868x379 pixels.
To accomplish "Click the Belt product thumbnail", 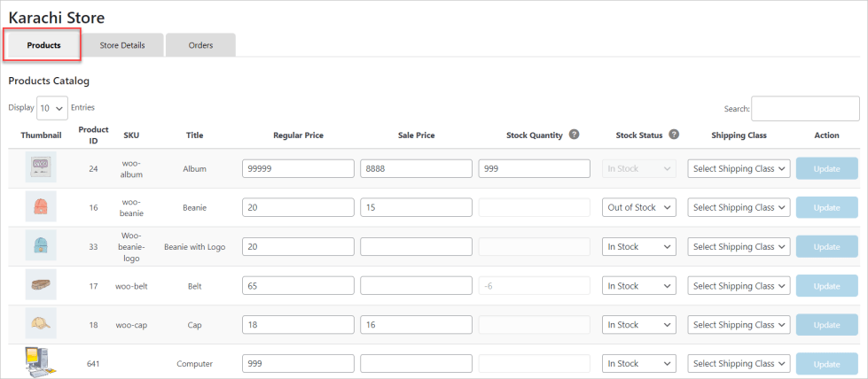I will click(41, 285).
